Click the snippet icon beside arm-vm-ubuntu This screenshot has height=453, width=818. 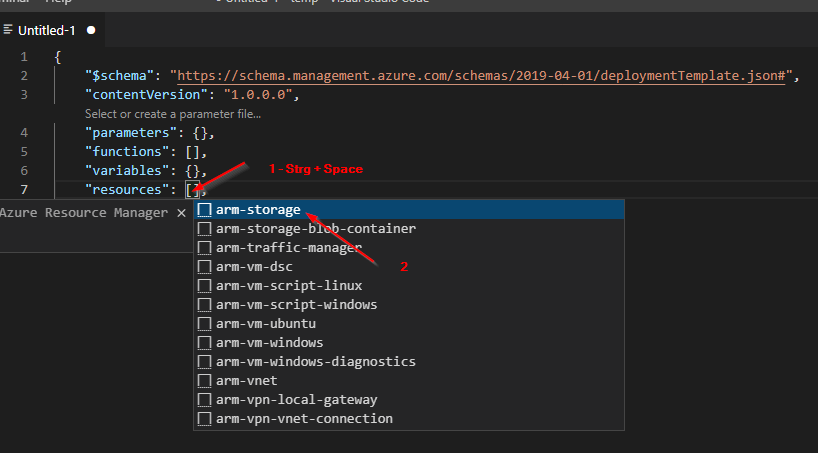204,324
